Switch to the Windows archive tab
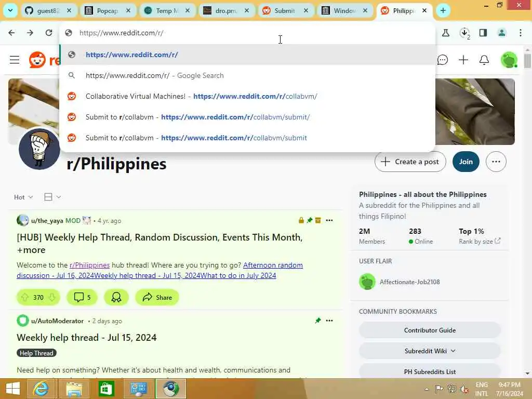Viewport: 532px width, 399px height. 344,10
